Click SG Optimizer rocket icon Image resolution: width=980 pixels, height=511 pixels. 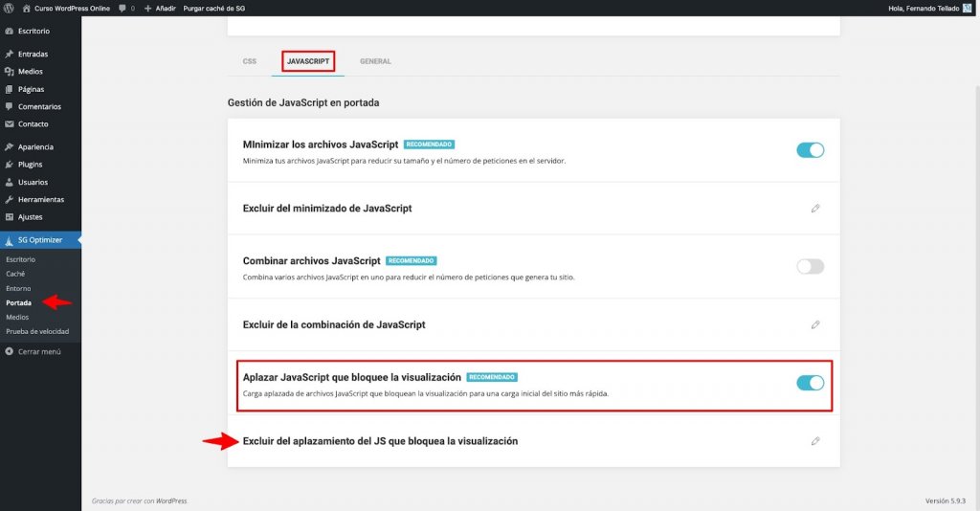9,240
